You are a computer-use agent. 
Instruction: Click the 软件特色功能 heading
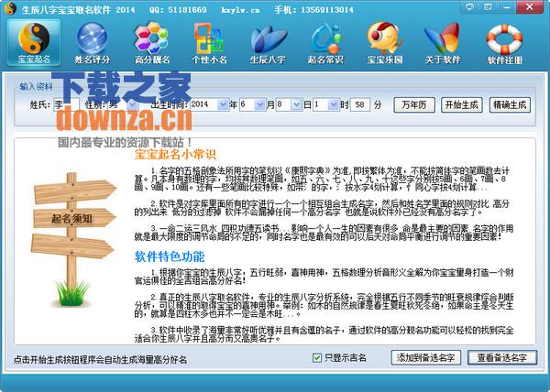tap(170, 256)
